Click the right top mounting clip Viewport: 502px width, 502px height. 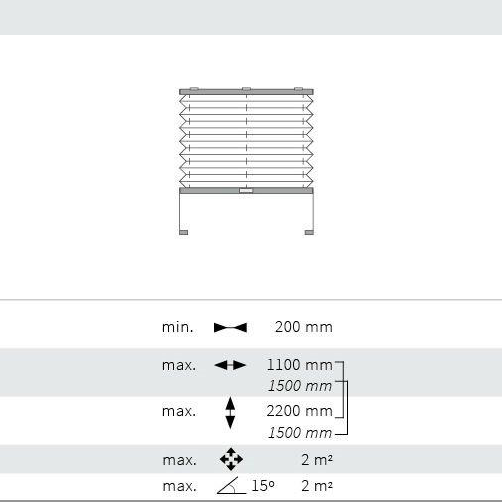coord(298,89)
